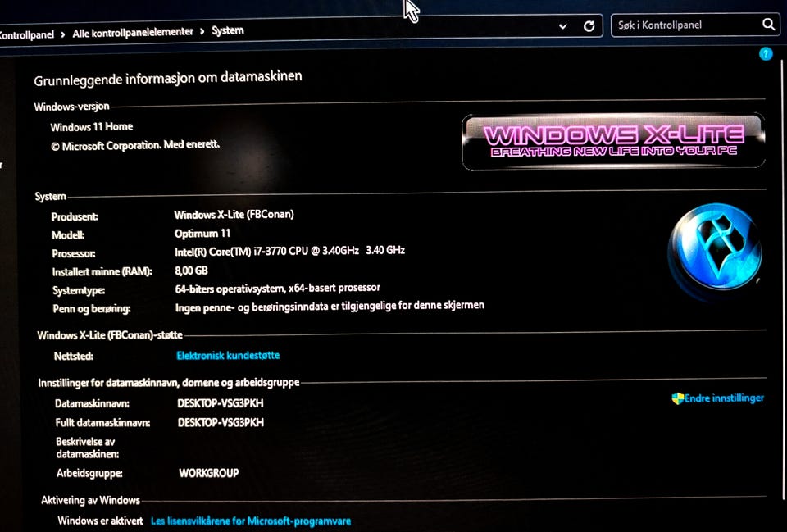Viewport: 787px width, 532px height.
Task: Select the 'System' breadcrumb item
Action: 227,30
